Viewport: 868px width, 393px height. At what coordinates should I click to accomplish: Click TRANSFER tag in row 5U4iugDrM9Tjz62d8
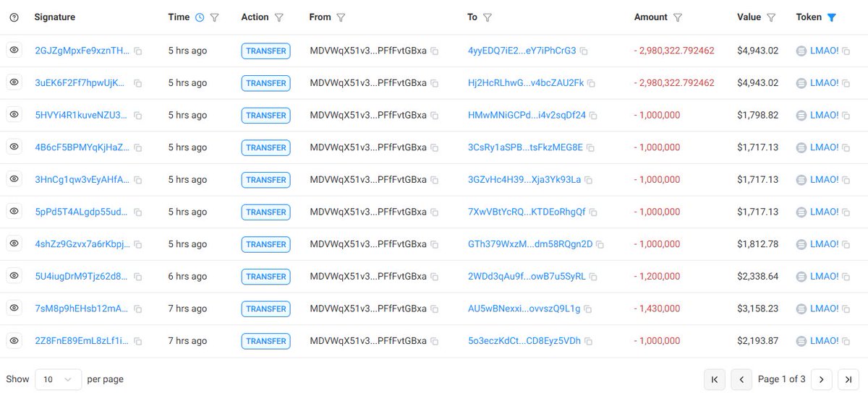point(265,276)
